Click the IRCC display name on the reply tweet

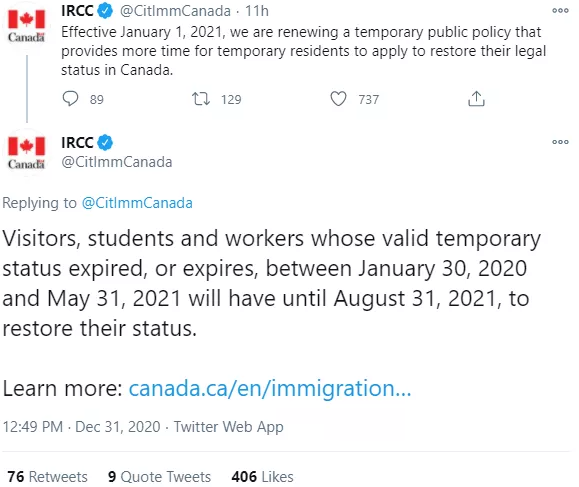click(x=77, y=143)
